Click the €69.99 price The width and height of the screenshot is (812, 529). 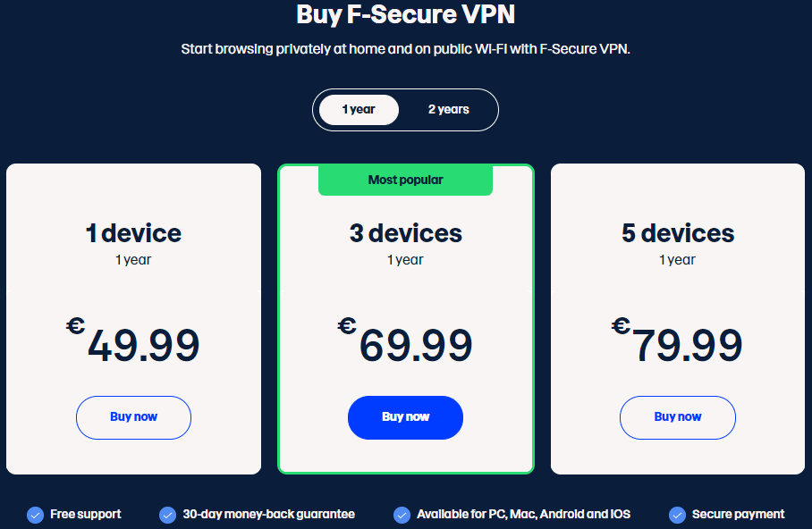pyautogui.click(x=405, y=340)
